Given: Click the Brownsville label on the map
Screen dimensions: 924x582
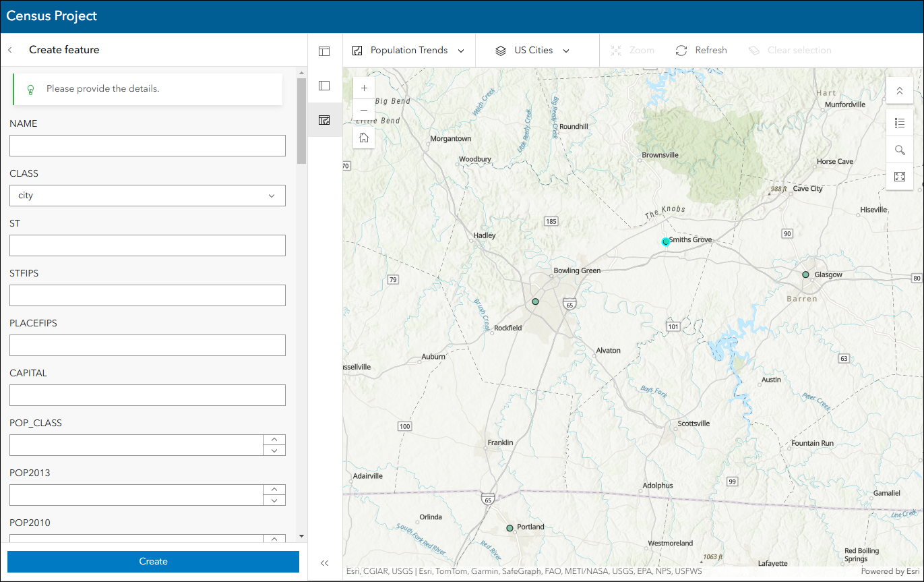Looking at the screenshot, I should coord(660,155).
